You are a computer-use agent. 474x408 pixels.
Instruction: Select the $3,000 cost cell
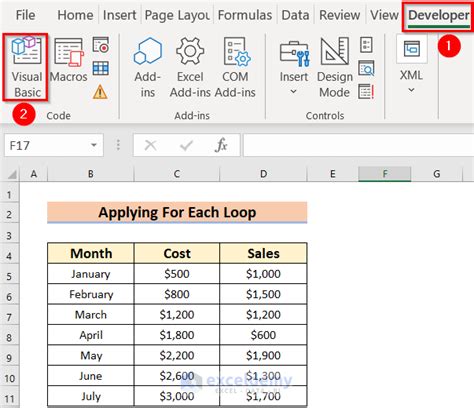(x=177, y=396)
